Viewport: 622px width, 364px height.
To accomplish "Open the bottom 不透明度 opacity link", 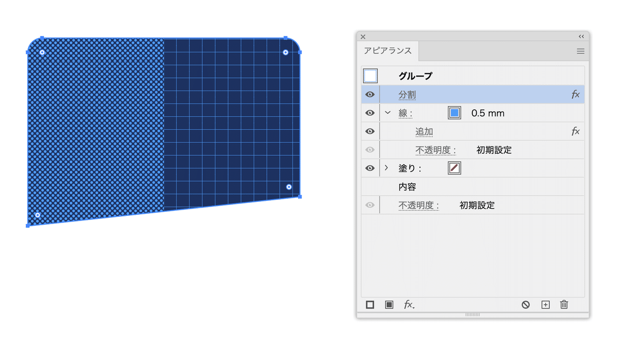I will (419, 206).
